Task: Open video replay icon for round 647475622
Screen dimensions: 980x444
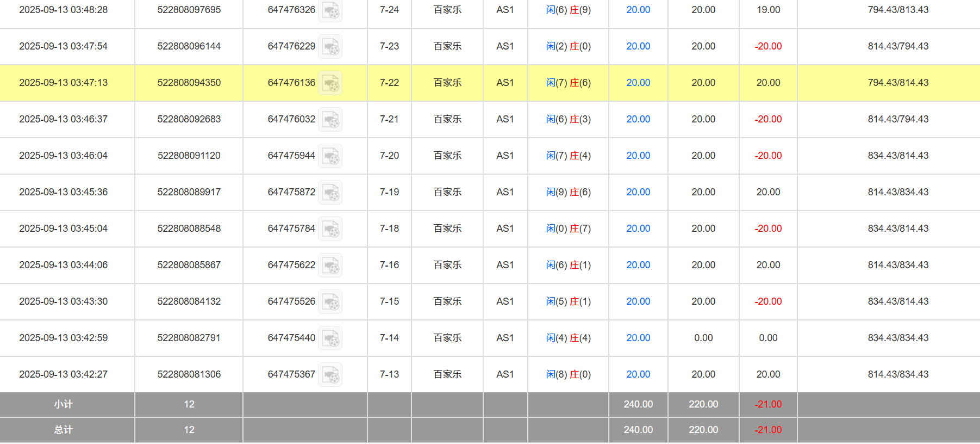Action: click(330, 265)
